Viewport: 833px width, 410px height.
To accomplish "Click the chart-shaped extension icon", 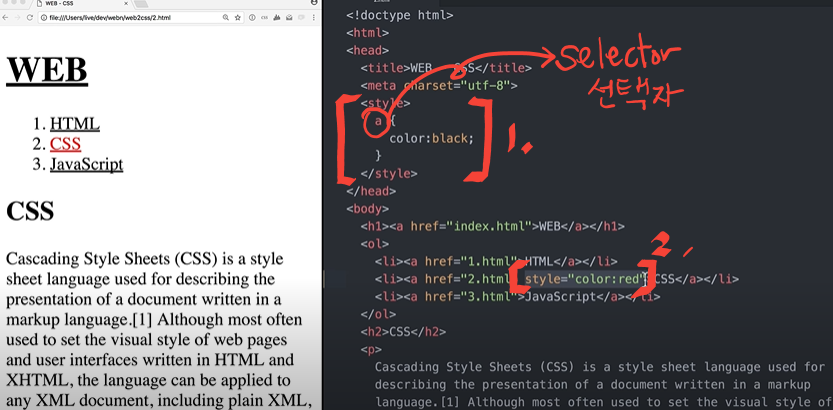I will coord(277,18).
